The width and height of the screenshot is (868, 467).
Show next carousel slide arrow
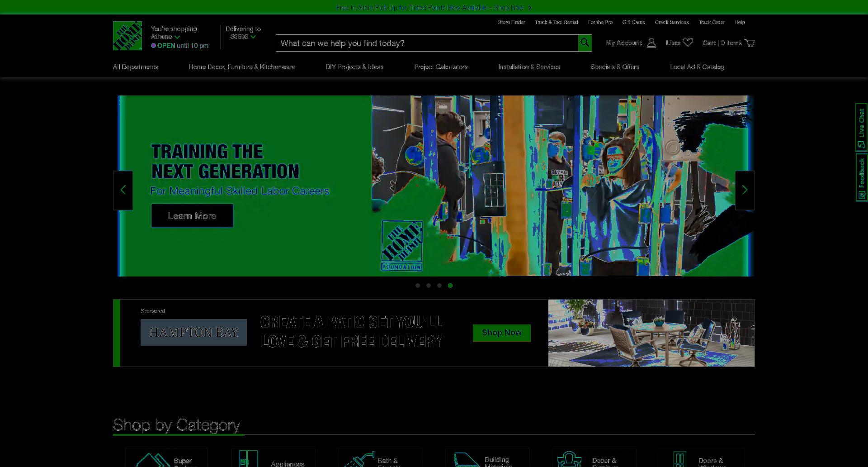click(x=745, y=190)
